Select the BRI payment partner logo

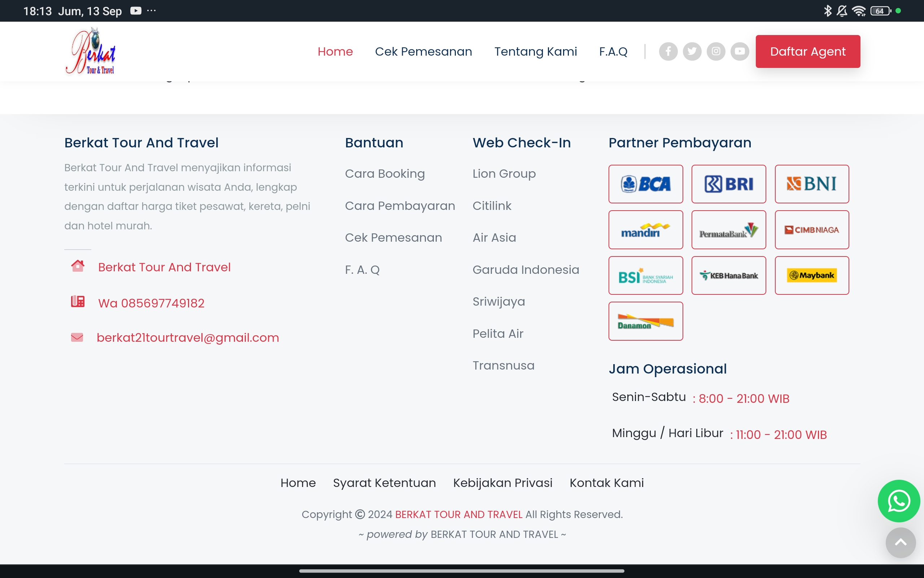pos(728,184)
